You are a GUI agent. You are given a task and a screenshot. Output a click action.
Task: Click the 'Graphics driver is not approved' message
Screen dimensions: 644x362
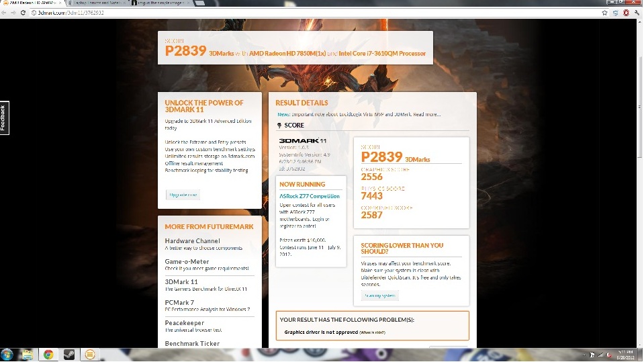(x=321, y=332)
